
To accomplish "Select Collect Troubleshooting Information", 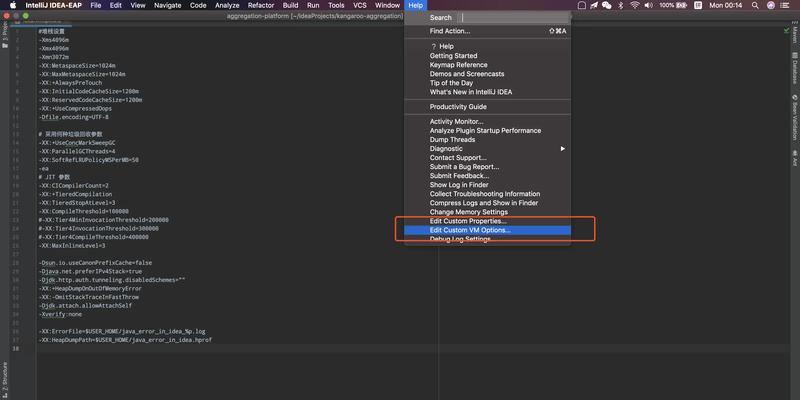I will pyautogui.click(x=487, y=194).
